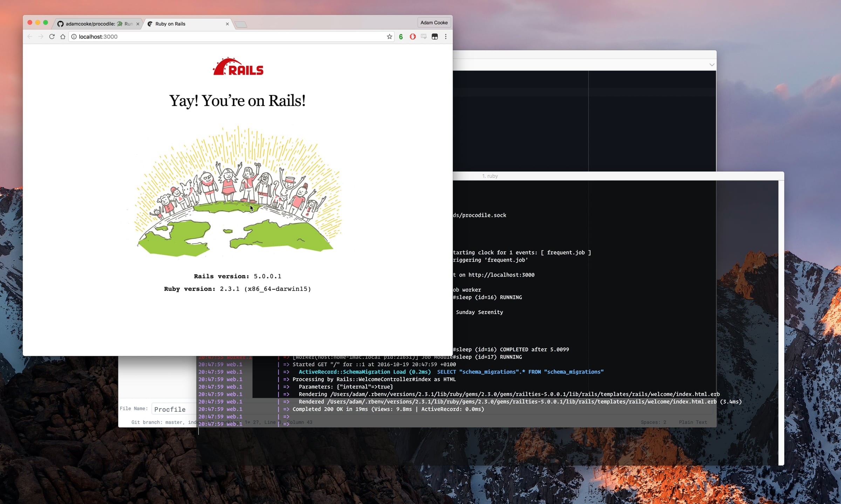Click the 'frequent.job ]' clock events line
Screen dimensions: 841x504
522,253
